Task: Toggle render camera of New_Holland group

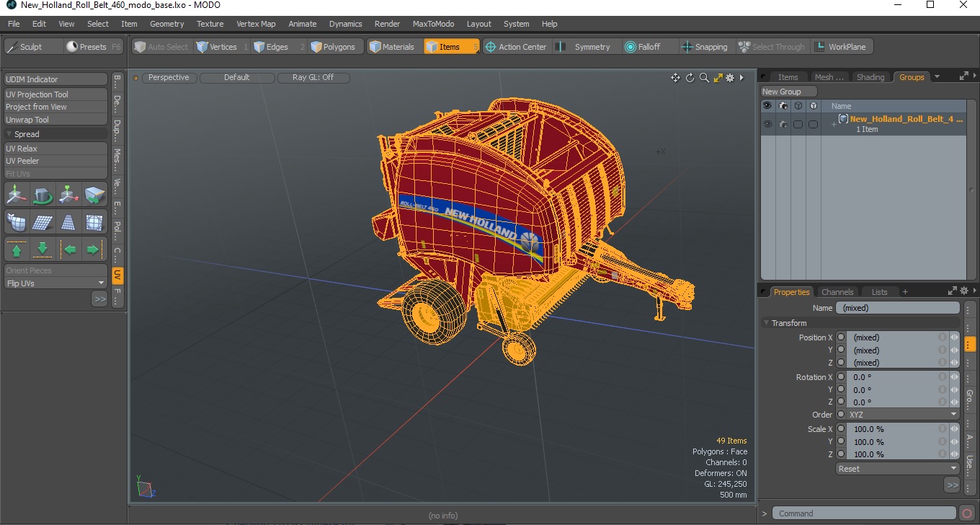Action: click(783, 124)
